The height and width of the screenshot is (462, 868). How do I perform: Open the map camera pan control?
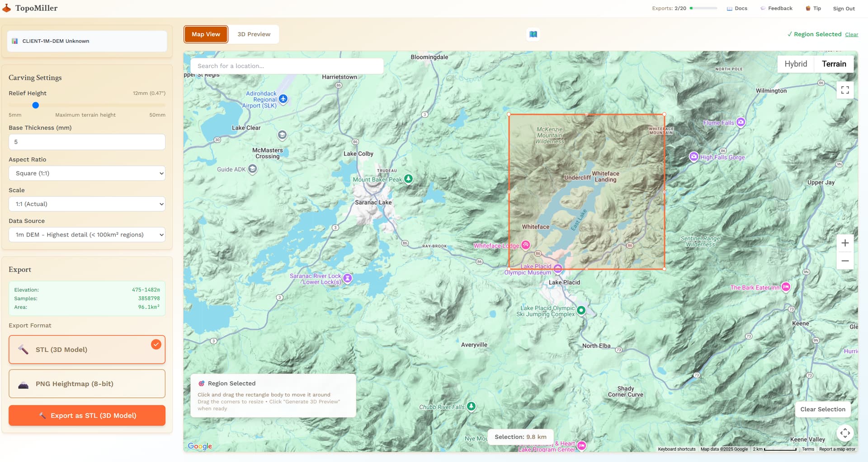pos(844,433)
